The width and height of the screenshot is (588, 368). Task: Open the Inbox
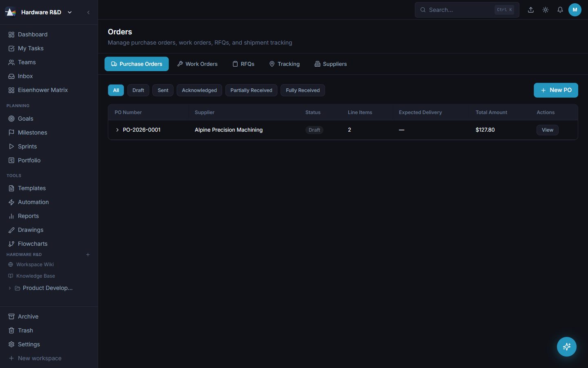pyautogui.click(x=49, y=76)
